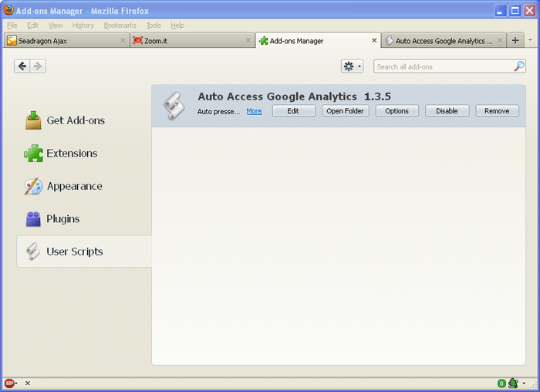Click the Zoom.it tab favicon

[138, 40]
